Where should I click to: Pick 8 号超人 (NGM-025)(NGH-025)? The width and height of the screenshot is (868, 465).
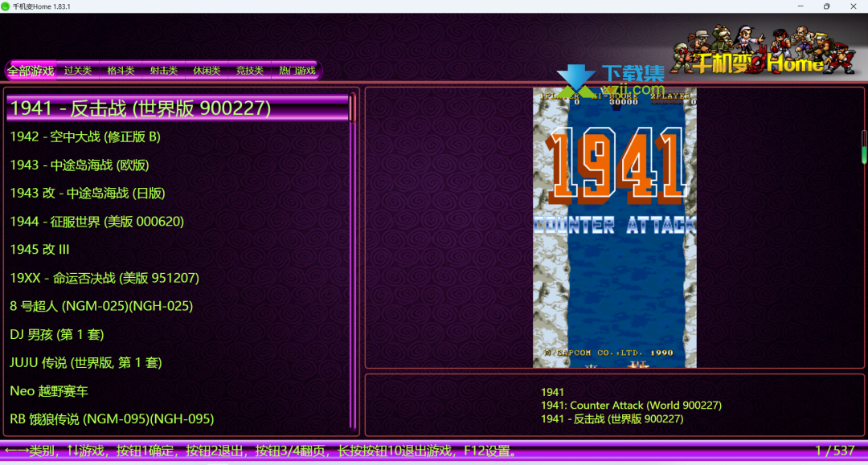101,306
